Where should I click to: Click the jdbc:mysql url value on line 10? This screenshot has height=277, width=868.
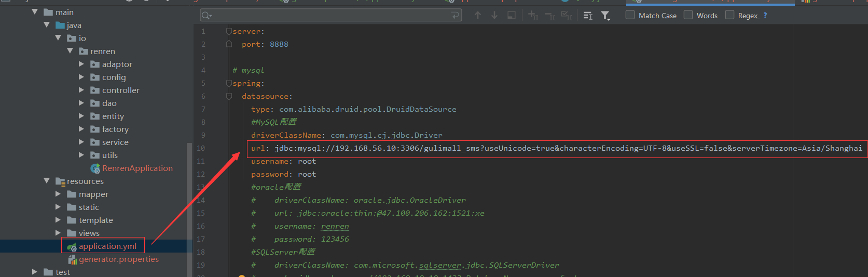coord(568,148)
